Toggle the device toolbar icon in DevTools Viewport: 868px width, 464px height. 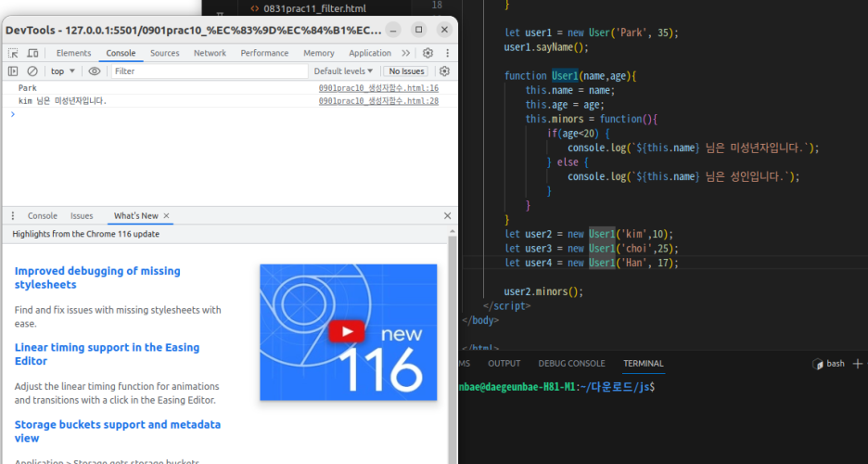(x=32, y=53)
